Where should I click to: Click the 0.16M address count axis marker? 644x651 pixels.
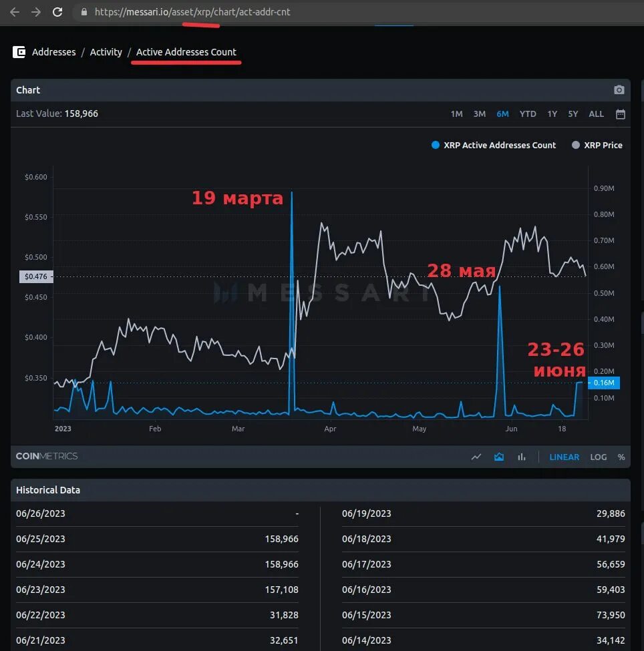604,383
